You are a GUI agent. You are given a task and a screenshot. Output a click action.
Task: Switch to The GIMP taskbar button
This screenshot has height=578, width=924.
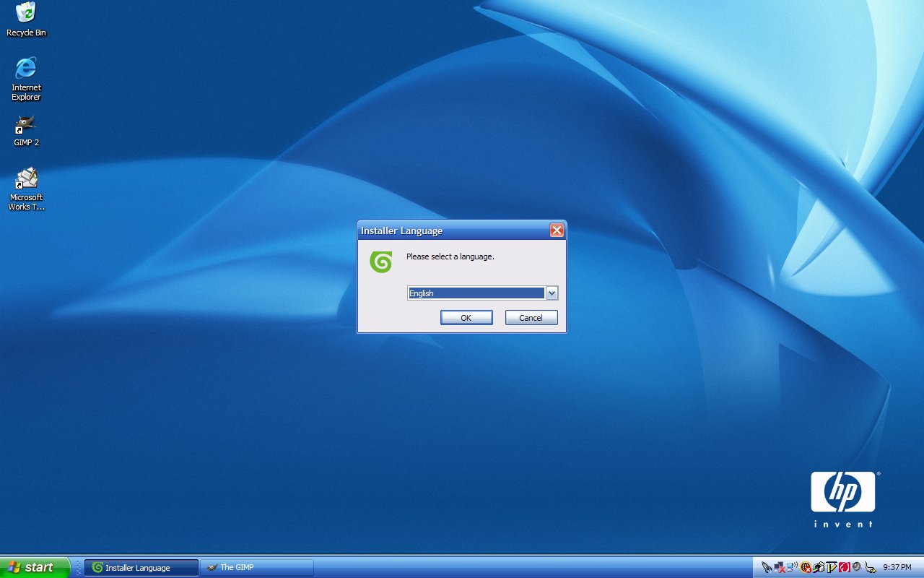tap(257, 568)
